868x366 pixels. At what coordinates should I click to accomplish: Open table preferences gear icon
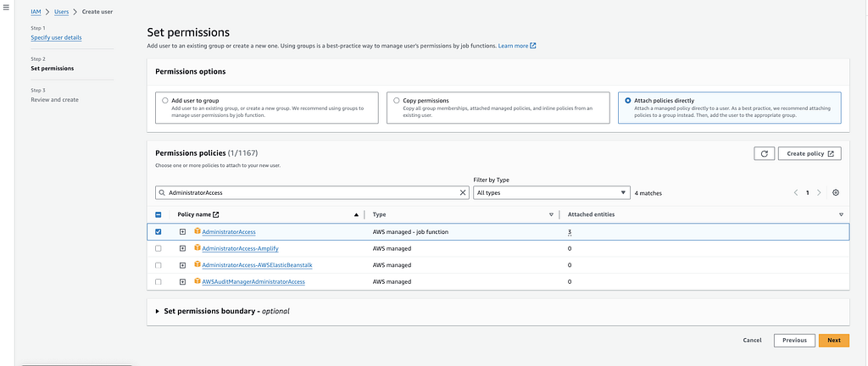836,193
